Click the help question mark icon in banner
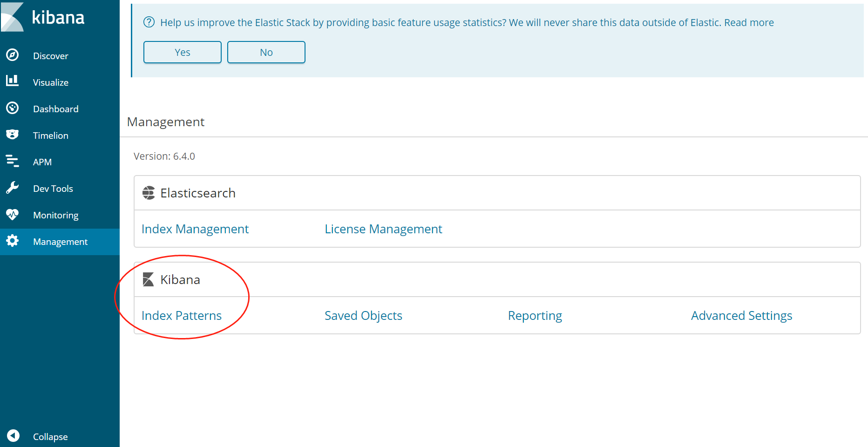 click(x=149, y=22)
